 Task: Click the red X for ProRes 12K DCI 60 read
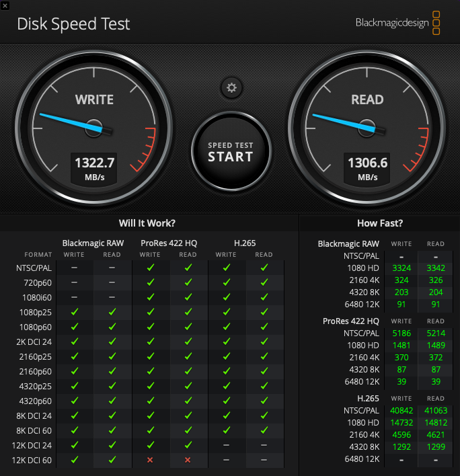(188, 460)
